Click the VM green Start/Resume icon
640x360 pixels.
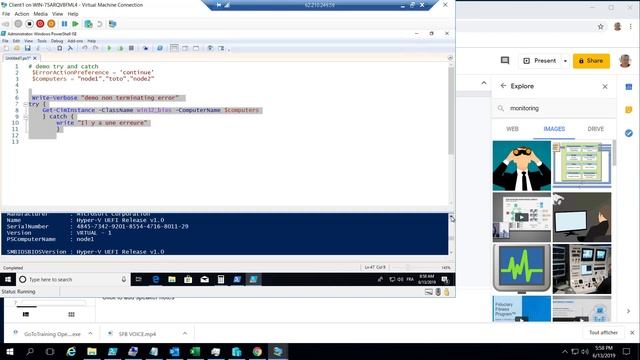(x=75, y=24)
